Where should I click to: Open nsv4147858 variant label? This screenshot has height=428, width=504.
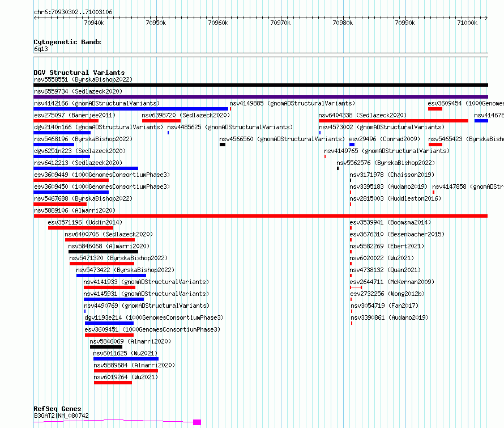click(468, 187)
